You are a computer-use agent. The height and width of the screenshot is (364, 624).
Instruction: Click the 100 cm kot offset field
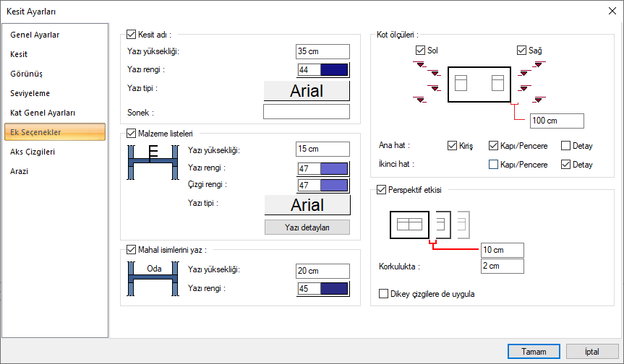[x=557, y=121]
